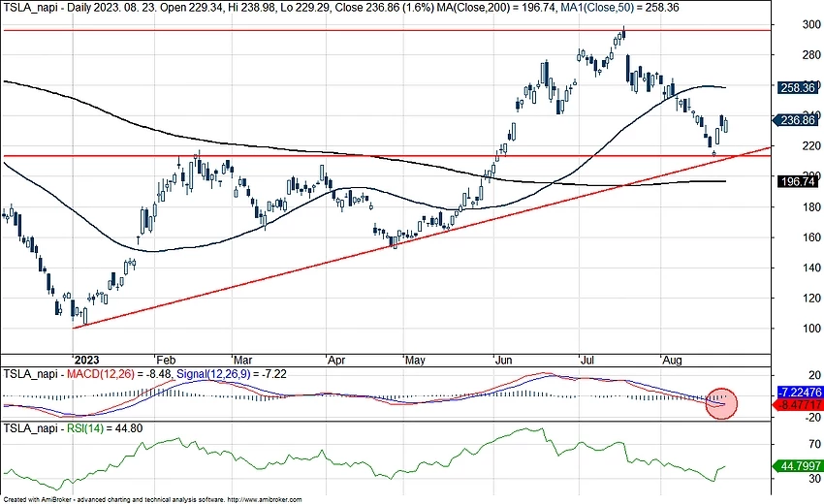Click the -7.22476 signal value label
The width and height of the screenshot is (824, 504).
(x=800, y=393)
